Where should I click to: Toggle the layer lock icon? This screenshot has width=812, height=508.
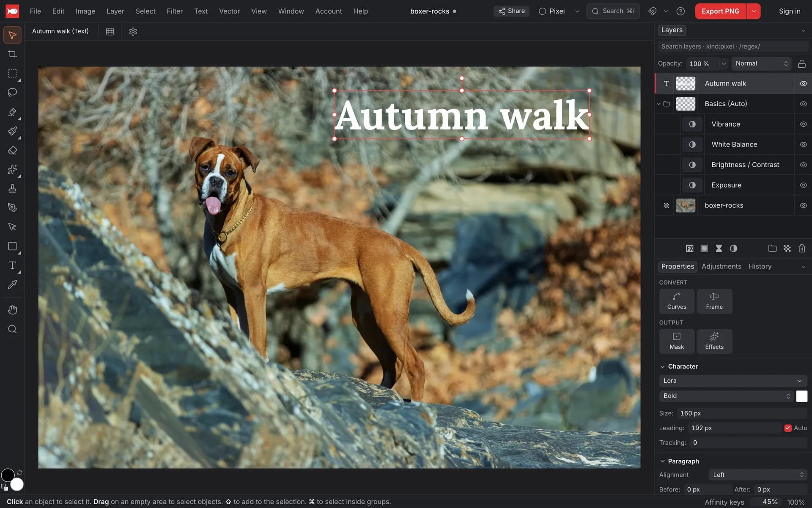(x=801, y=63)
